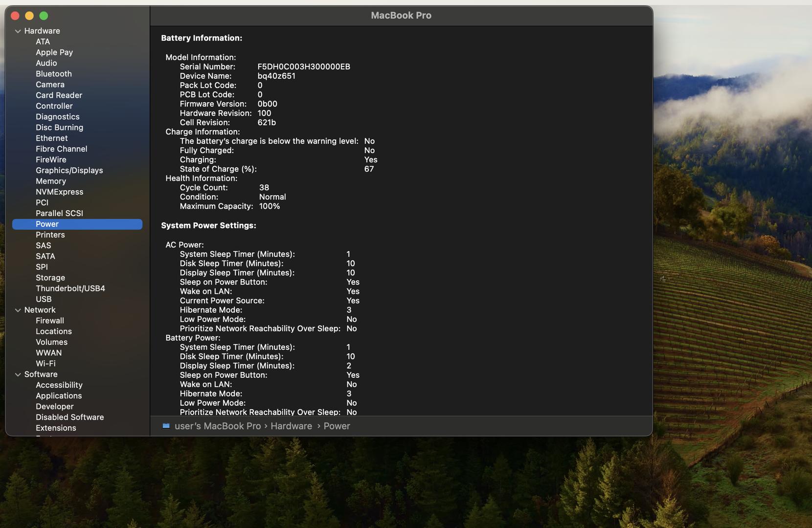Click MacBook Pro window title
Image resolution: width=812 pixels, height=528 pixels.
[x=401, y=16]
